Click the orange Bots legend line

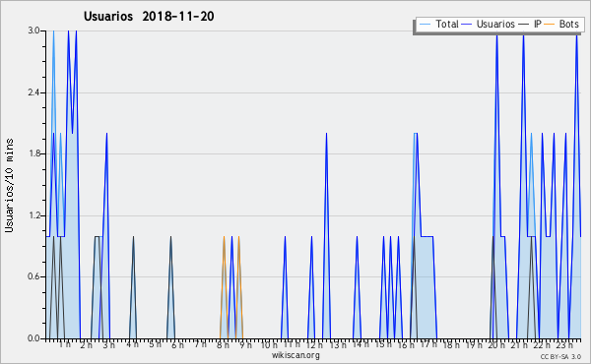tap(550, 25)
